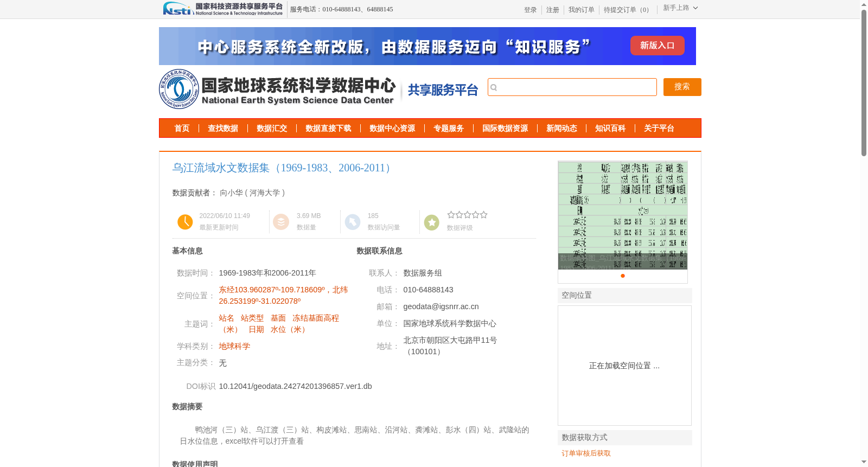
Task: Click the 水位（米） keyword link
Action: [x=290, y=330]
